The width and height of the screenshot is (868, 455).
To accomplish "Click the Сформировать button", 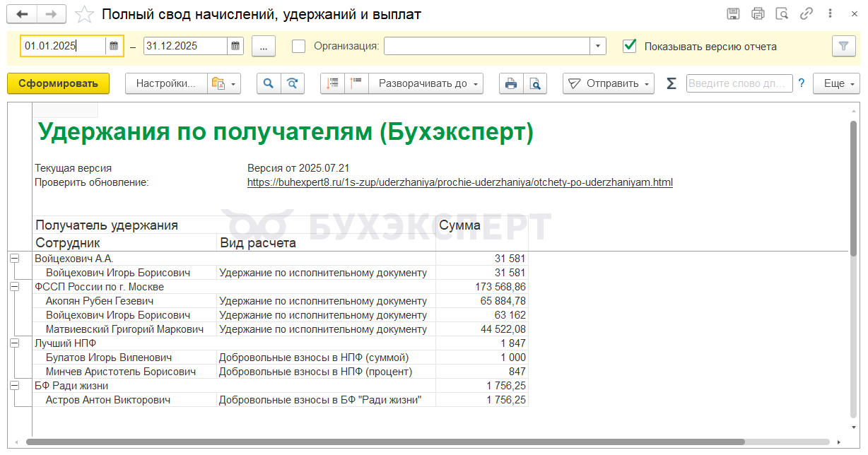I will click(x=58, y=83).
